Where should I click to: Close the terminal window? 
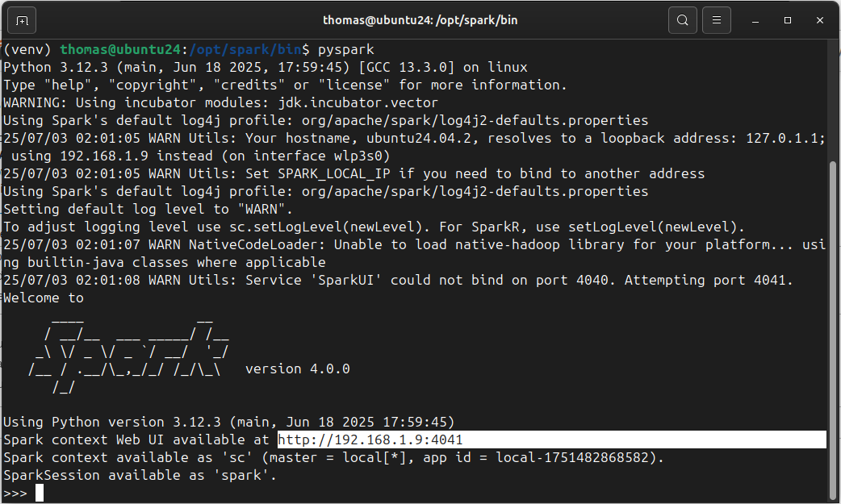(819, 20)
